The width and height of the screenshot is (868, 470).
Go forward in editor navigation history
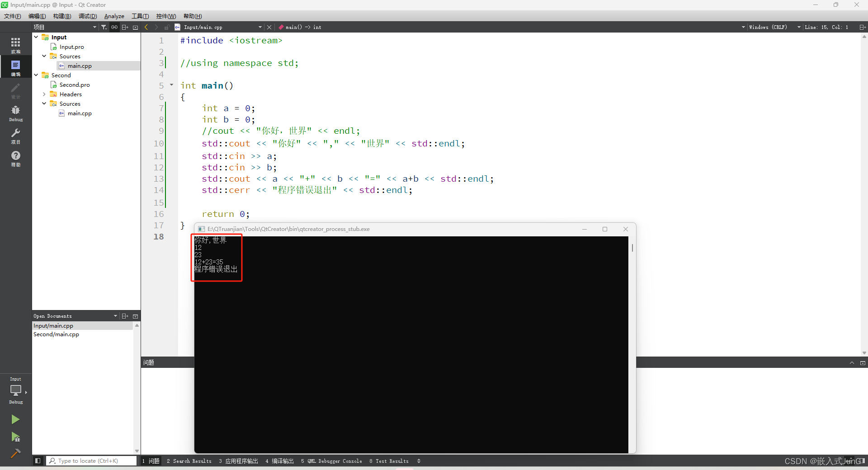[x=156, y=27]
